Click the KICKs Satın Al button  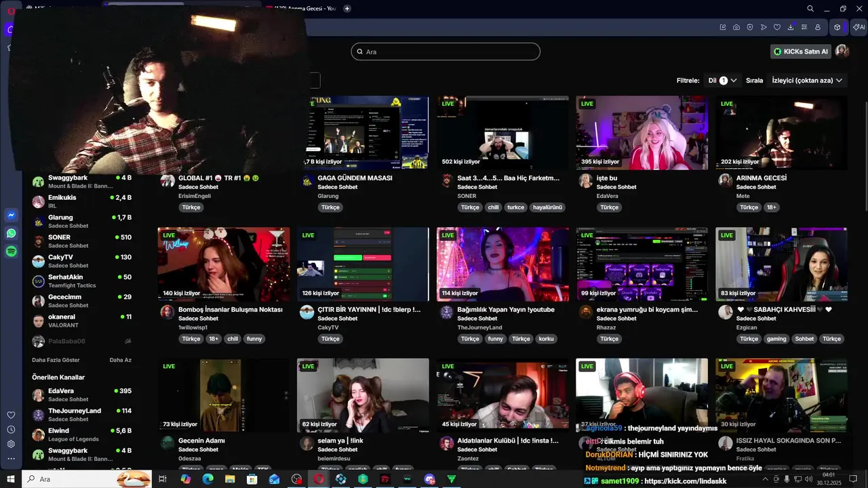coord(801,52)
